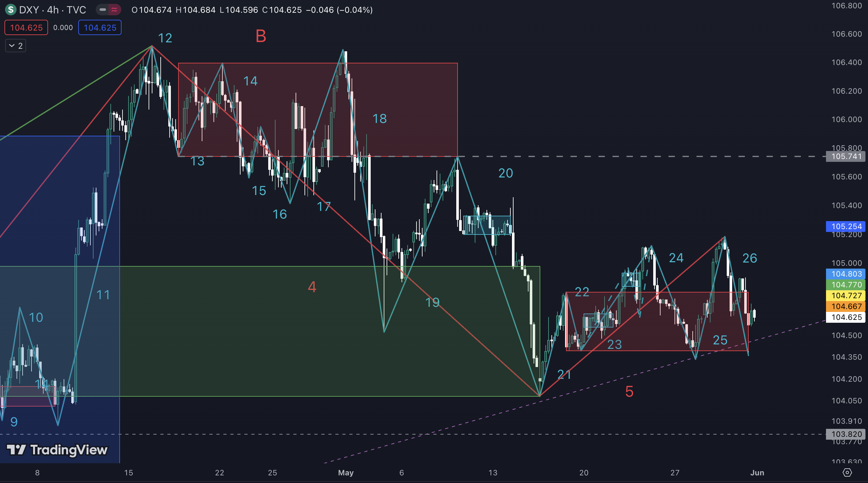This screenshot has height=483, width=868.
Task: Select the 105.741 dashed line price label
Action: [846, 156]
